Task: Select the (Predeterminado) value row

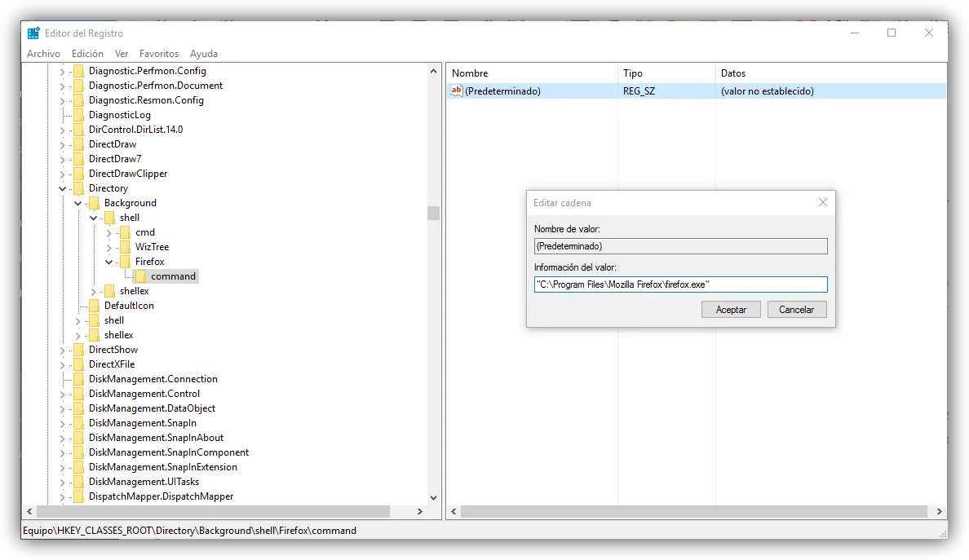Action: click(697, 90)
